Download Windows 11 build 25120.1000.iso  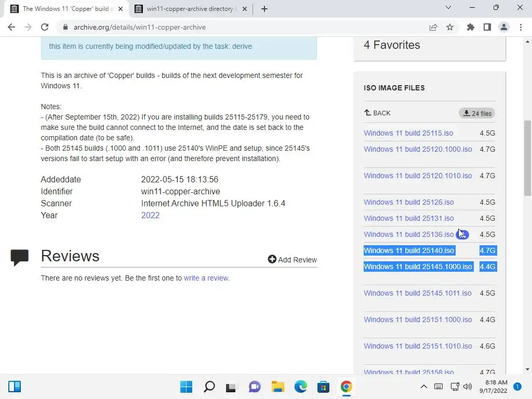pyautogui.click(x=418, y=149)
